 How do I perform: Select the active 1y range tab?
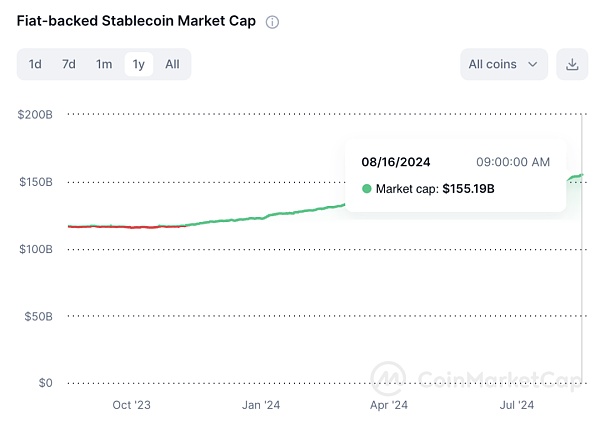[139, 64]
